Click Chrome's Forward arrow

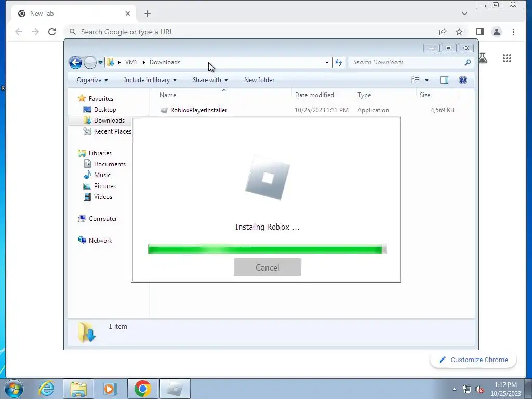[35, 32]
